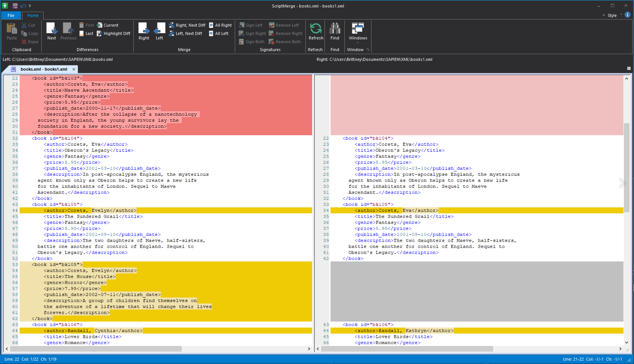The image size is (634, 364).
Task: Open the File menu
Action: point(11,15)
